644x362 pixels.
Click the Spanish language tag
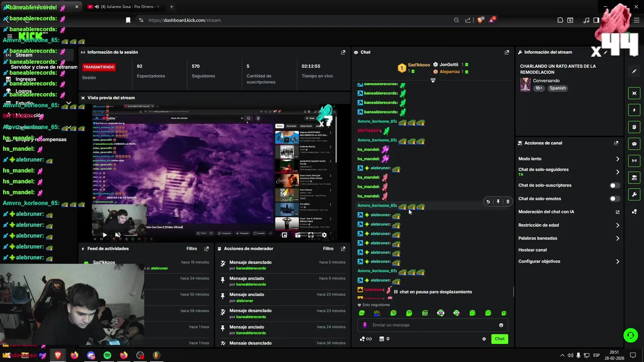pos(557,88)
